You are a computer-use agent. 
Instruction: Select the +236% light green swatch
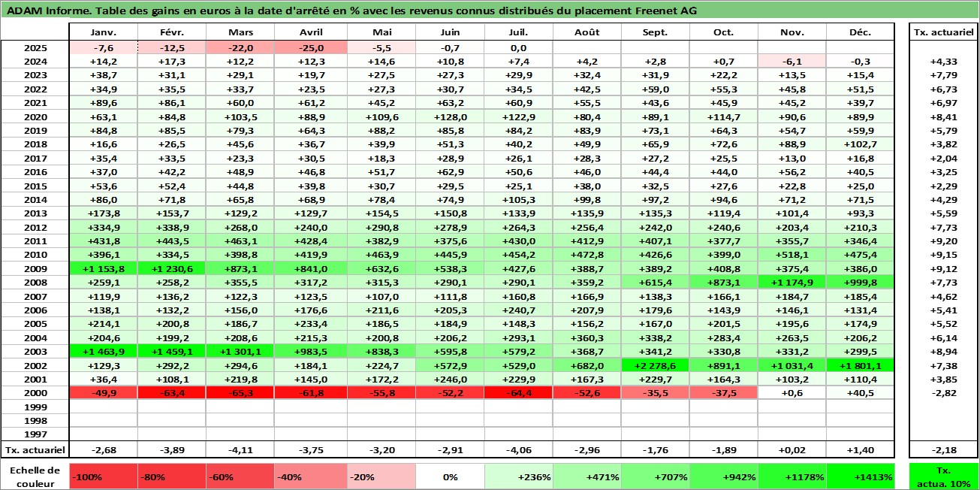(x=518, y=476)
